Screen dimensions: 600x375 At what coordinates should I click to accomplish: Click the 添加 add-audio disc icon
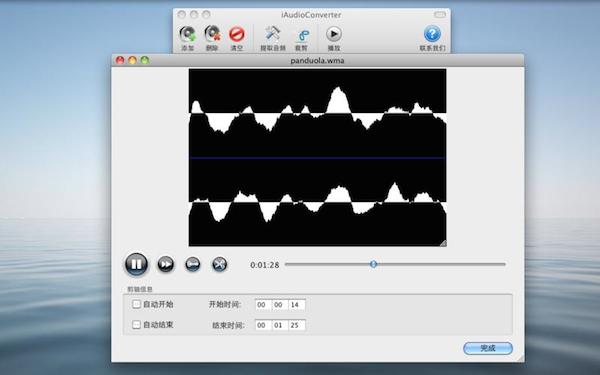pyautogui.click(x=188, y=34)
